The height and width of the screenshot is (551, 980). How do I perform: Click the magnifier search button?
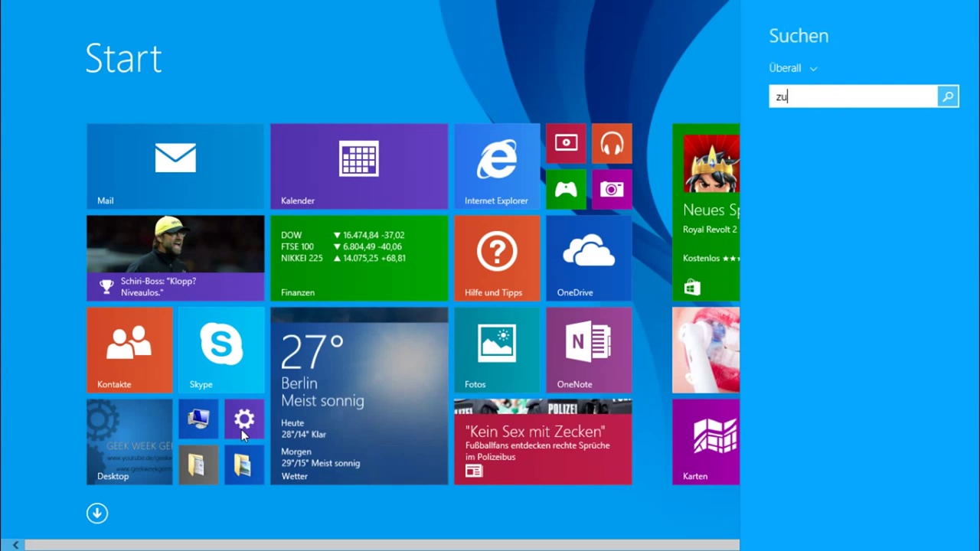pos(948,96)
